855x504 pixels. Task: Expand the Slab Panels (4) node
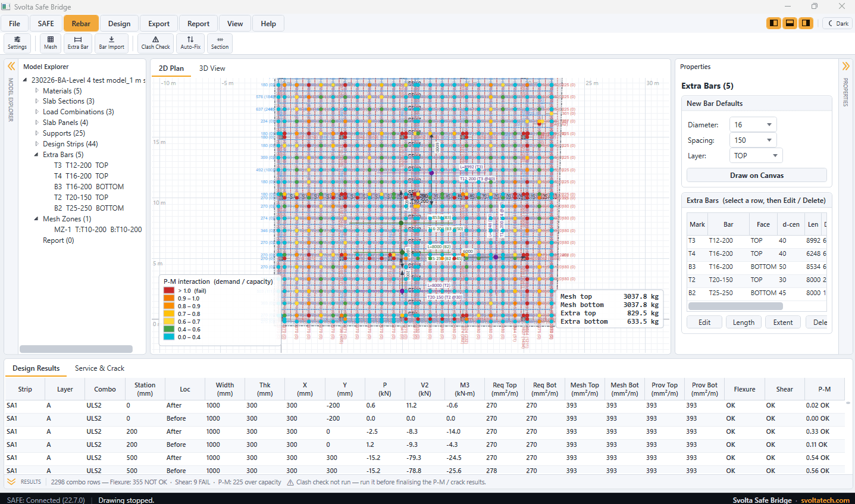[x=37, y=123]
